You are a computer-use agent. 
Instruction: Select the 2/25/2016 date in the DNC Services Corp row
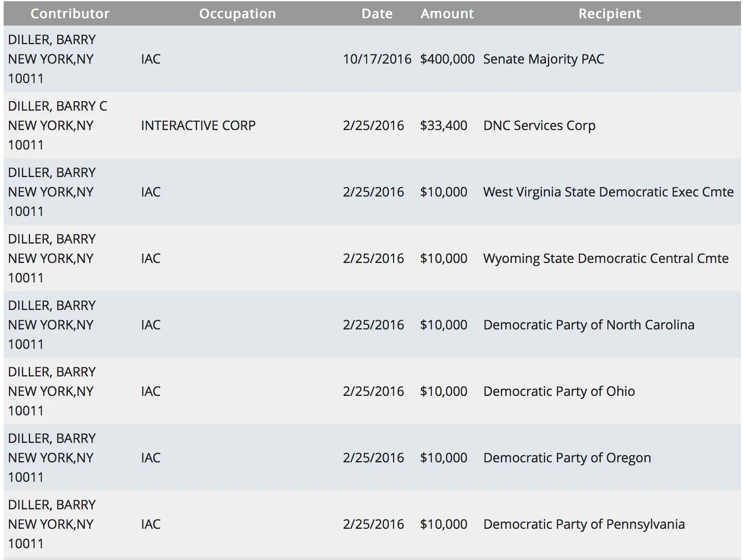[373, 126]
